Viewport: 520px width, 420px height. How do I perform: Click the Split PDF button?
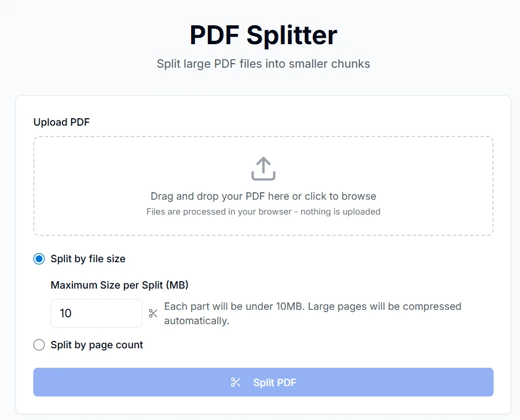click(263, 382)
